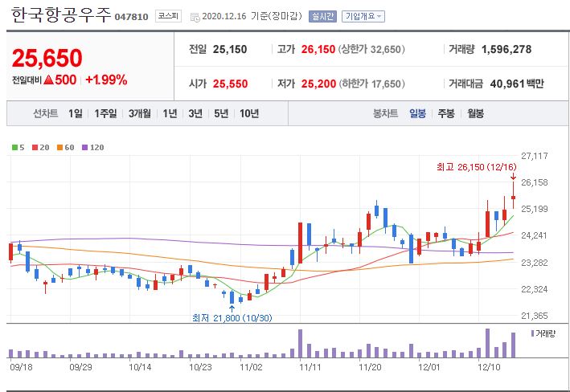Click the 봉차트 label

tap(385, 114)
